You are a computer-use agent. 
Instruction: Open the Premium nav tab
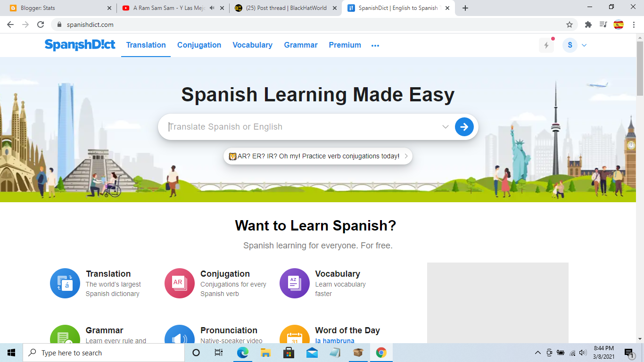[345, 45]
